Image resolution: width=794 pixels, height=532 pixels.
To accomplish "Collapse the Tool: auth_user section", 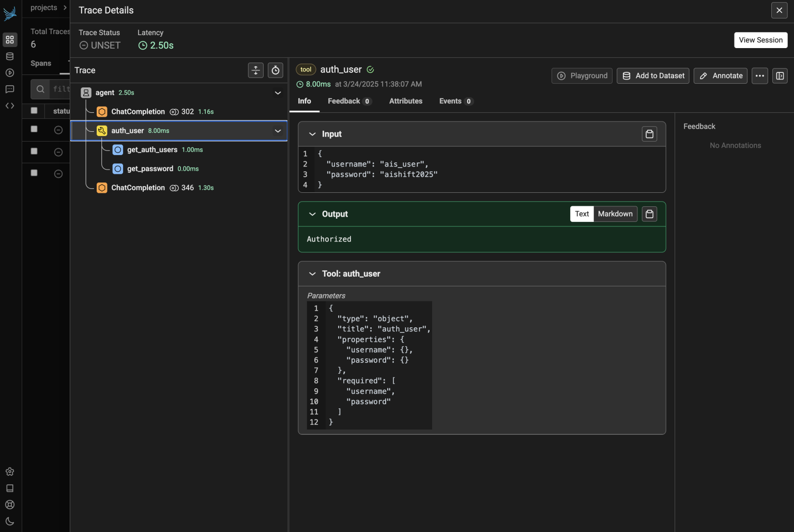I will pyautogui.click(x=312, y=274).
